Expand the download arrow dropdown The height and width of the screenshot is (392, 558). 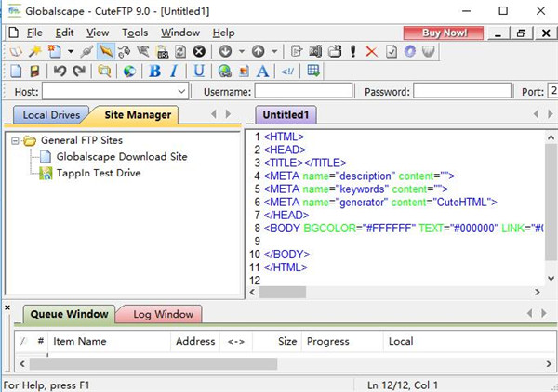[242, 51]
